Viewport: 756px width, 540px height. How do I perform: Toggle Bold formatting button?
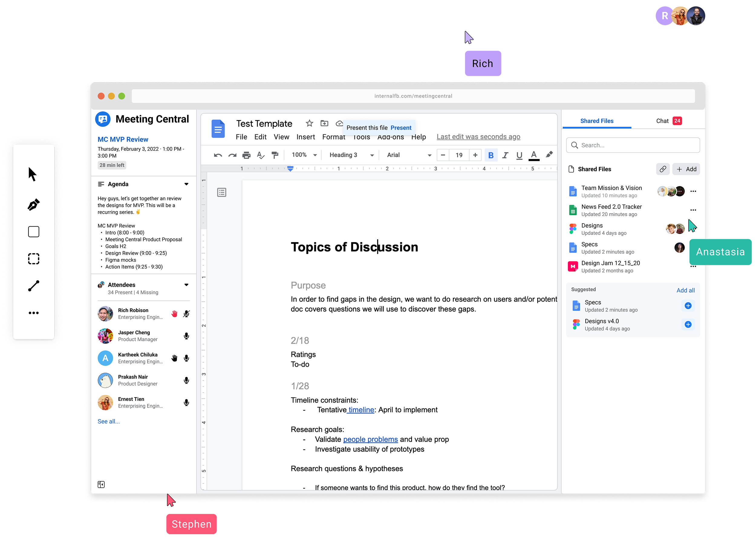[491, 155]
